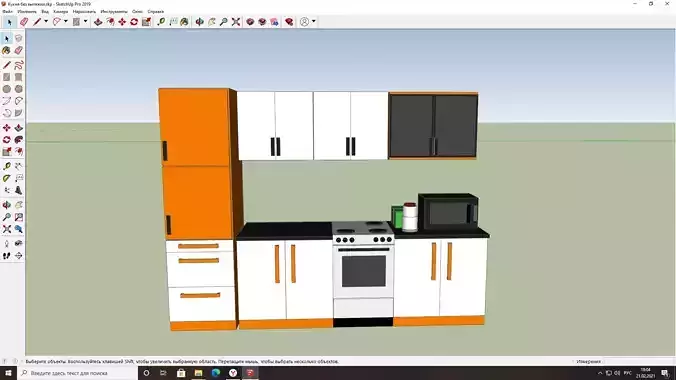
Task: Click the Previous view tool in the left toolset
Action: 19,229
